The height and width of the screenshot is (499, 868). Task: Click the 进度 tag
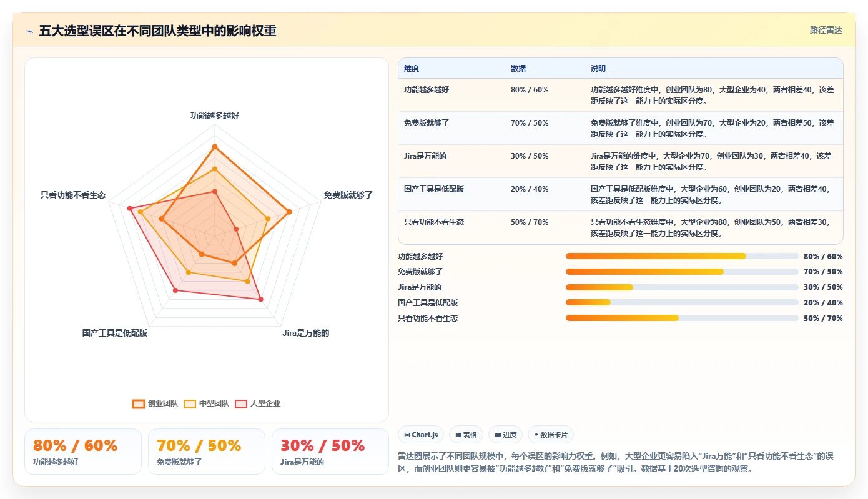click(505, 435)
